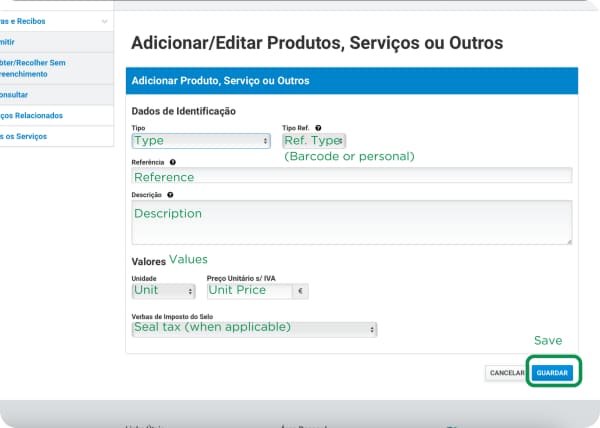Click the Faturas e Recibos sidebar label
600x428 pixels.
pyautogui.click(x=23, y=21)
